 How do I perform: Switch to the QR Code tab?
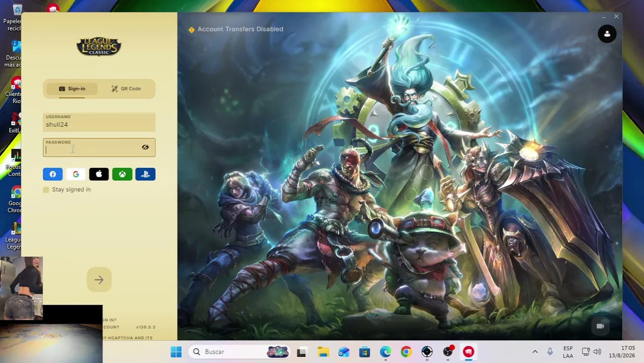click(126, 89)
